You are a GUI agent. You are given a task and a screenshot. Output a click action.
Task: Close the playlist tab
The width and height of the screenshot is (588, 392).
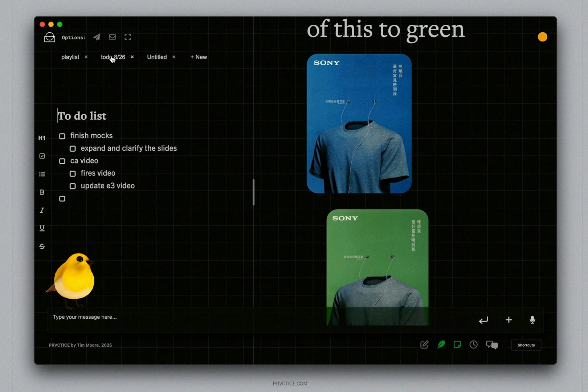click(86, 57)
